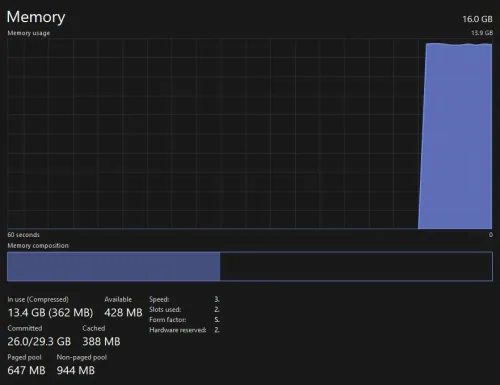Click the Memory heading
The width and height of the screenshot is (500, 385).
tap(36, 17)
